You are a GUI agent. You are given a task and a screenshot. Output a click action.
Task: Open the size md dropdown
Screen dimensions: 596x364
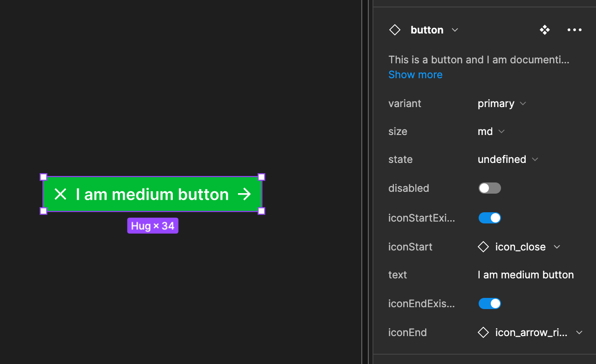[491, 131]
